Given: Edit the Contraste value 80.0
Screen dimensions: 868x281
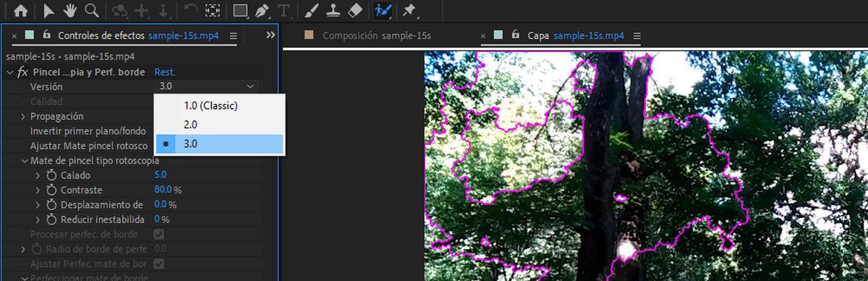Looking at the screenshot, I should [x=163, y=190].
